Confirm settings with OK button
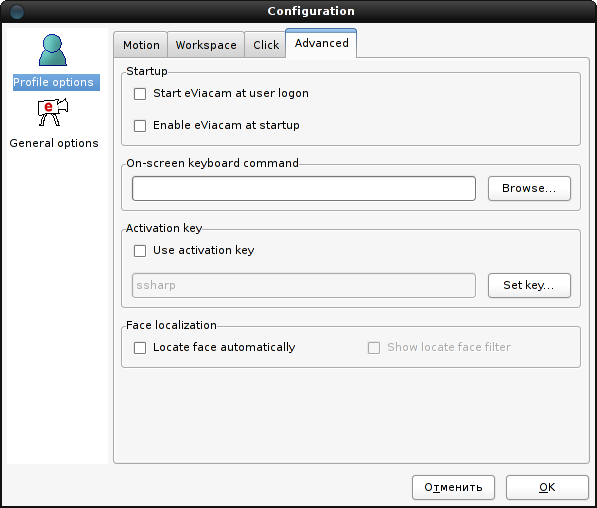597x508 pixels. click(547, 487)
